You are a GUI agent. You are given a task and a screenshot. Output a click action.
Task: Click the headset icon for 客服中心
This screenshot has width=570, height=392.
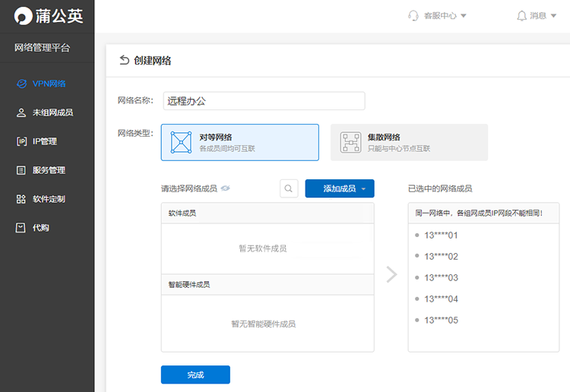(x=413, y=16)
